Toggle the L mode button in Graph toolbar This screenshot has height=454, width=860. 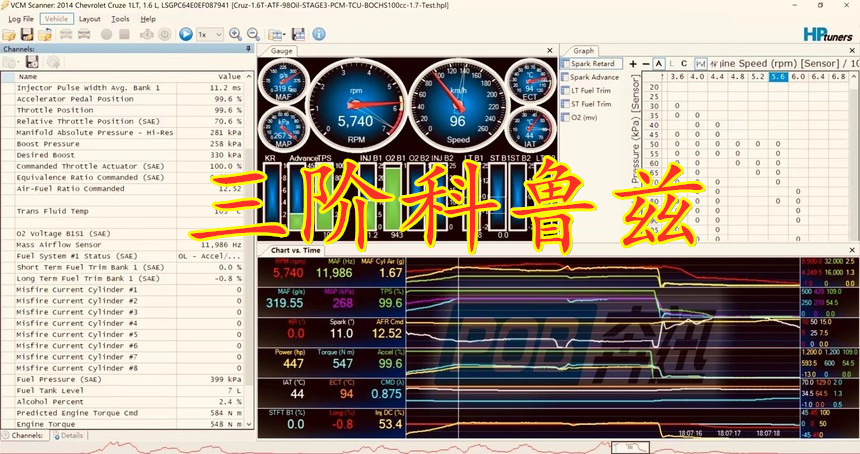[x=671, y=64]
